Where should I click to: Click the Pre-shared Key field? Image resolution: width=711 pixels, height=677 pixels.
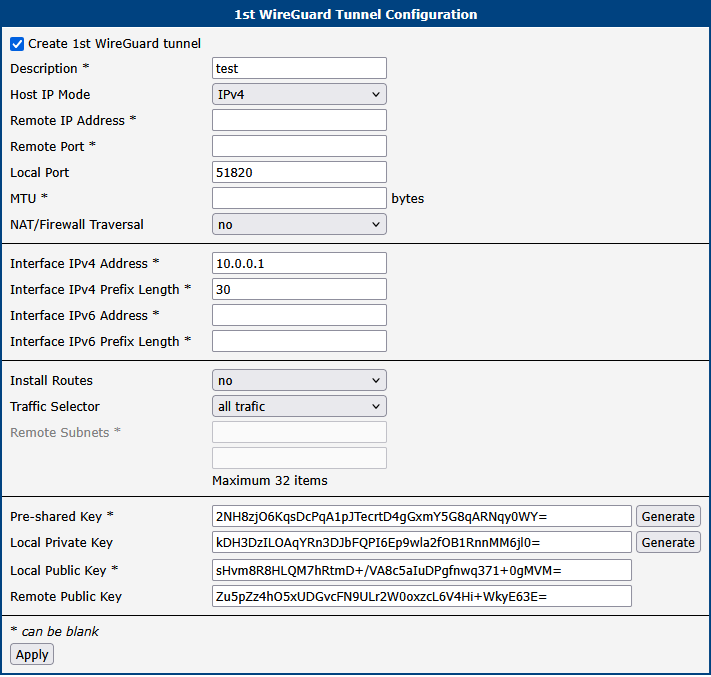(422, 516)
